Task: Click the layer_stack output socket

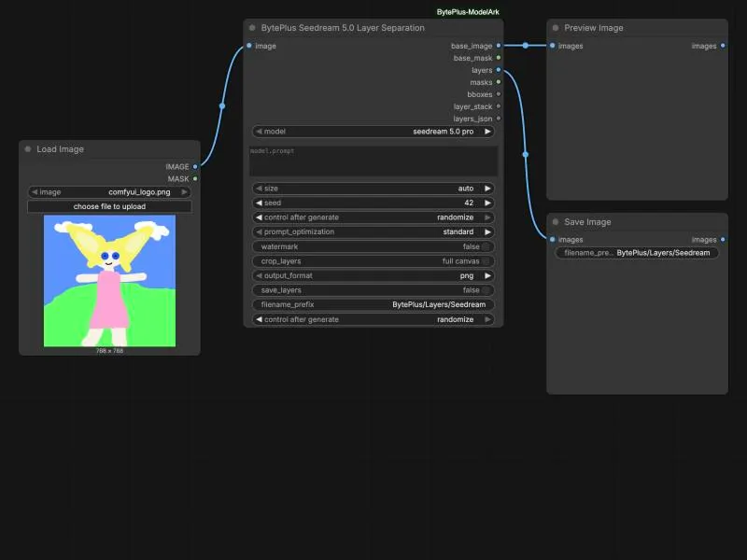Action: coord(499,106)
